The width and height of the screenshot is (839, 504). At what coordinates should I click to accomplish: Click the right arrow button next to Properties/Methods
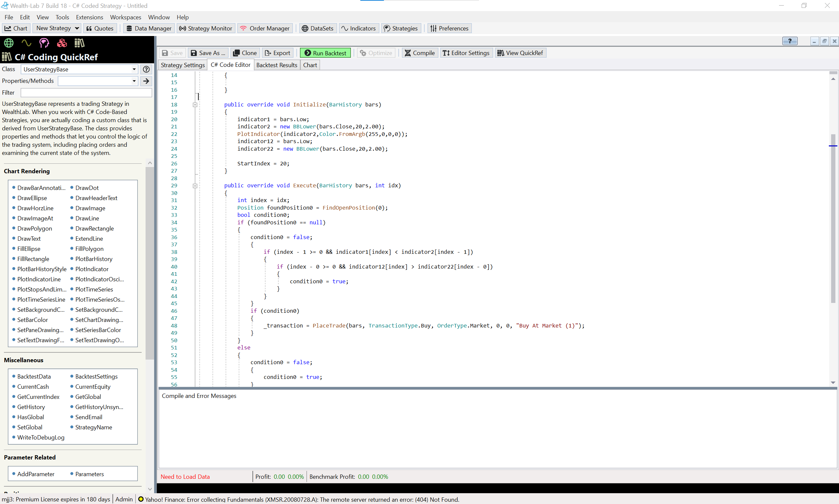coord(146,81)
